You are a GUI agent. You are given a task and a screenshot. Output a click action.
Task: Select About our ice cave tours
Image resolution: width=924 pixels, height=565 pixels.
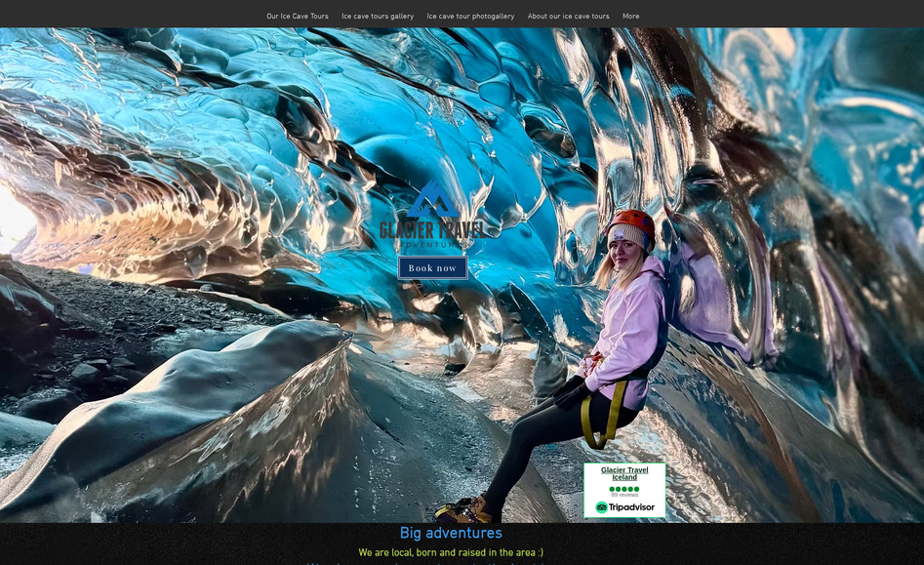(x=568, y=17)
